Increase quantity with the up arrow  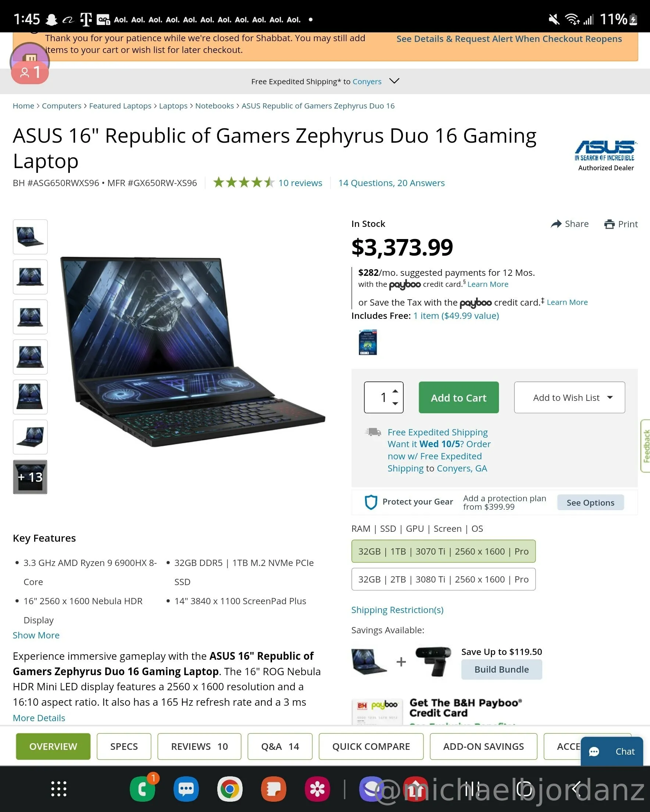coord(395,391)
